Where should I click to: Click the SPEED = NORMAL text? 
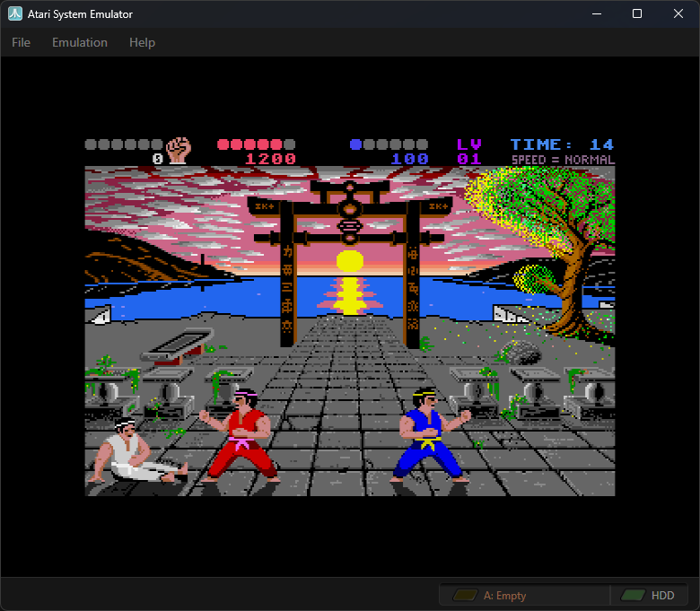pyautogui.click(x=563, y=160)
